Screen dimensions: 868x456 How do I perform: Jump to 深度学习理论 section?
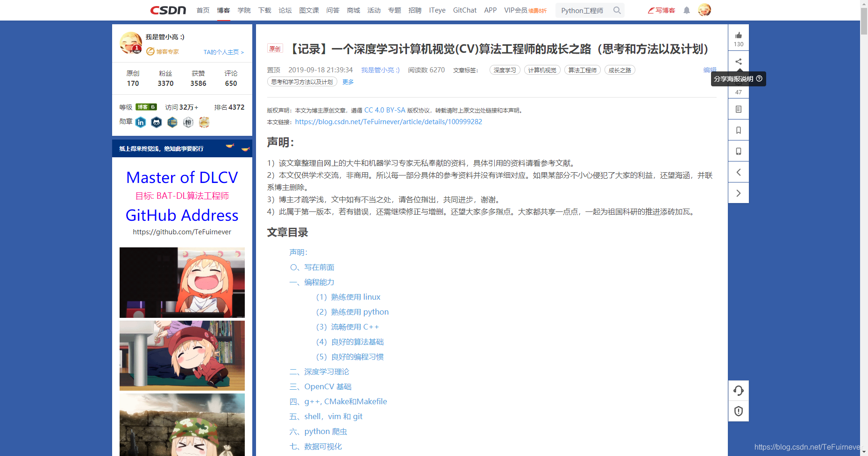pyautogui.click(x=320, y=372)
